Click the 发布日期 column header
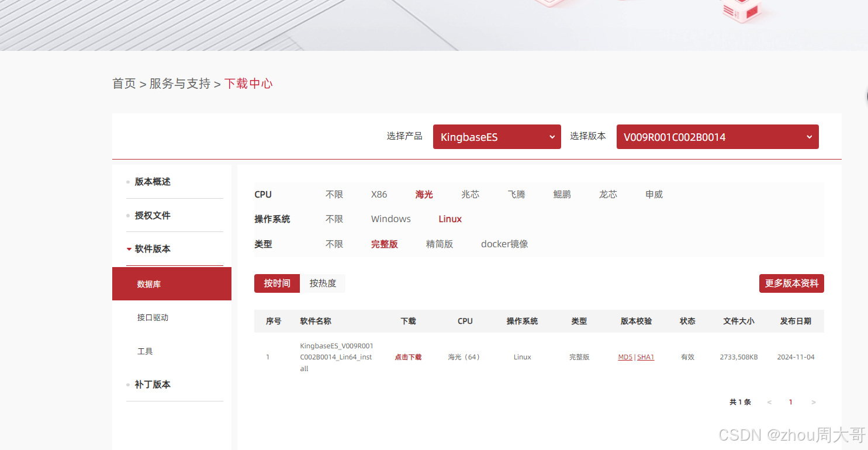This screenshot has height=450, width=868. pyautogui.click(x=796, y=321)
